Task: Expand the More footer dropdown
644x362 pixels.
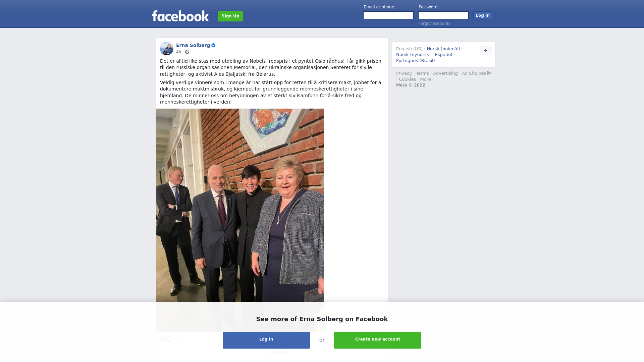Action: (x=427, y=79)
